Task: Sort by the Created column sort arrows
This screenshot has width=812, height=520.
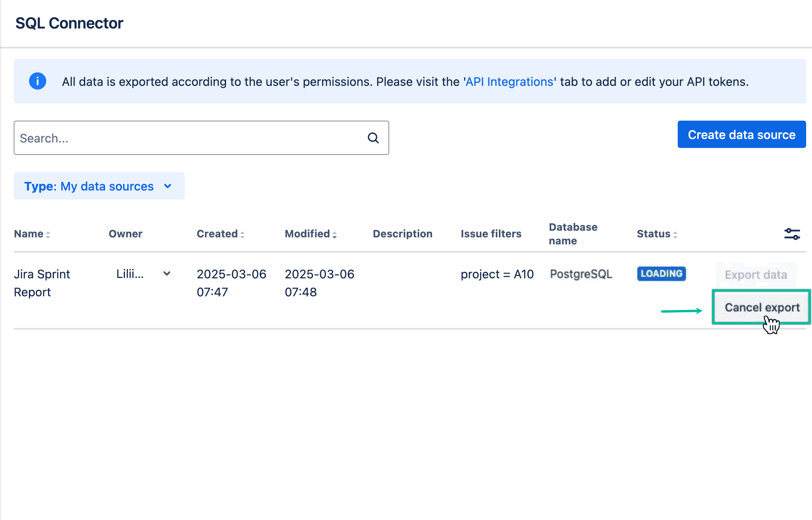Action: [244, 234]
